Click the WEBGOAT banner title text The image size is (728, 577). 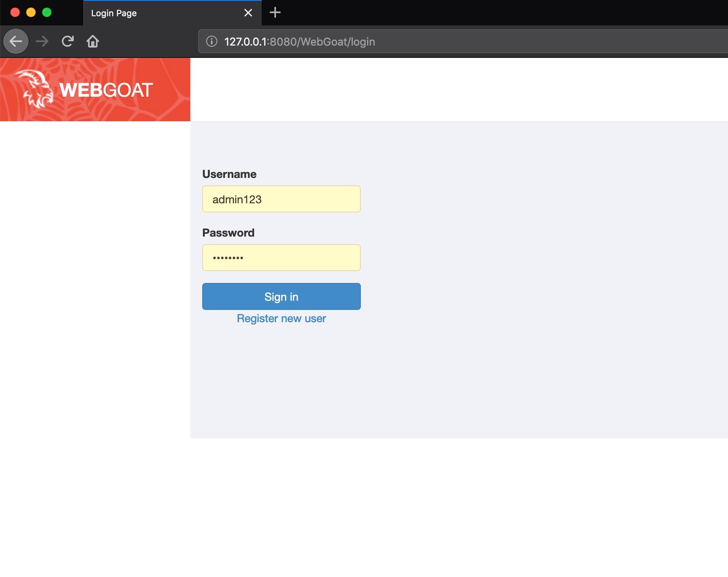pyautogui.click(x=106, y=90)
